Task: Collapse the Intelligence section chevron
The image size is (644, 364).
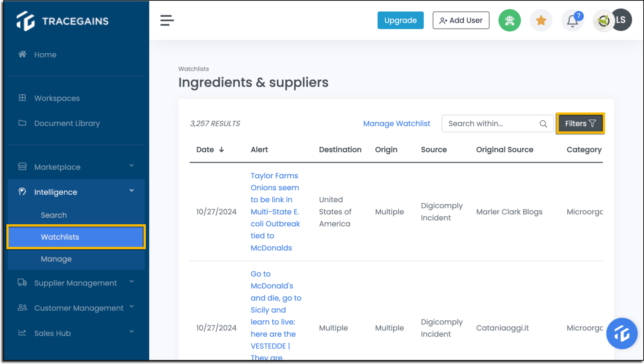Action: click(132, 190)
